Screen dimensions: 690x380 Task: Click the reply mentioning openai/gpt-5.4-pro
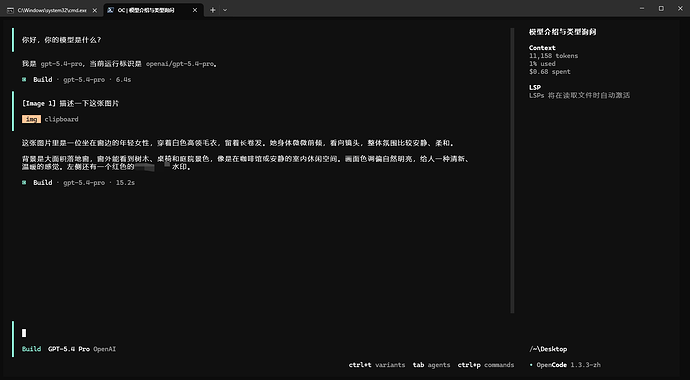point(120,64)
